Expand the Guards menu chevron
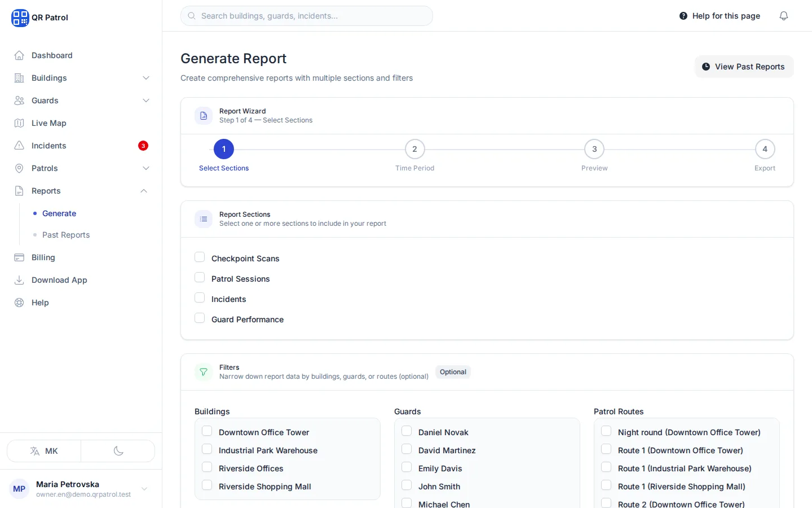The height and width of the screenshot is (508, 812). tap(146, 100)
